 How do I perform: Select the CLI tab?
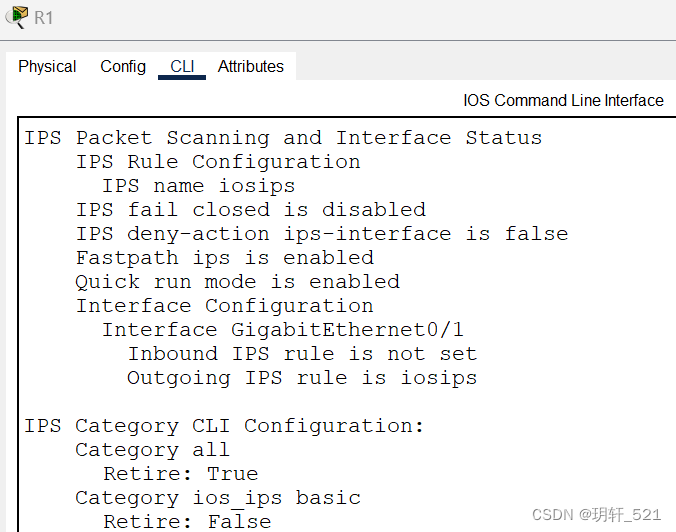coord(182,66)
